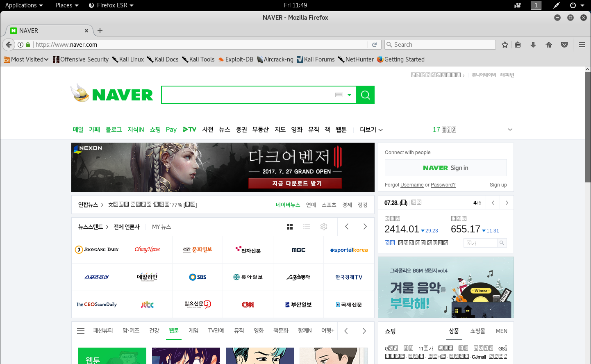This screenshot has height=364, width=591.
Task: Go to next newsstand page
Action: [x=365, y=227]
